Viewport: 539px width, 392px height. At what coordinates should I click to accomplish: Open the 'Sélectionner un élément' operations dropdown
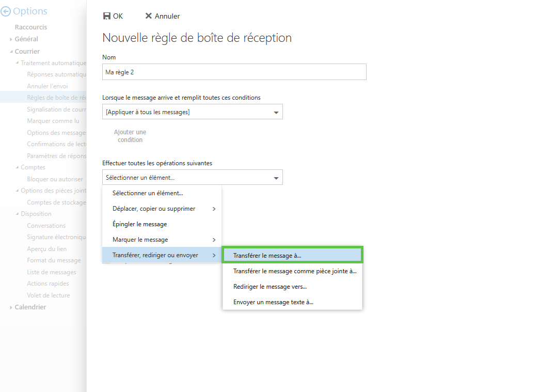click(276, 178)
